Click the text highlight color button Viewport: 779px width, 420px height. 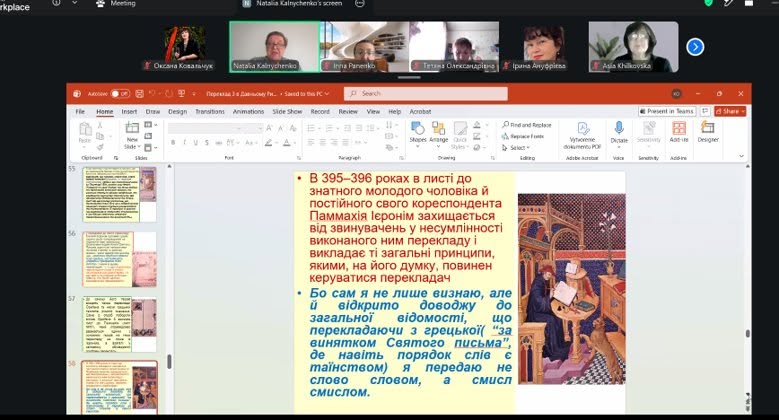pyautogui.click(x=269, y=143)
